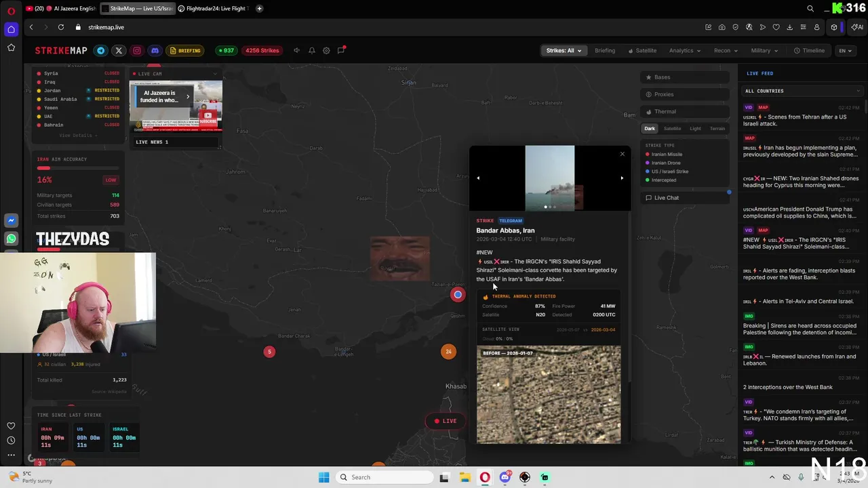Click the red 5 cluster marker on map

pyautogui.click(x=269, y=351)
